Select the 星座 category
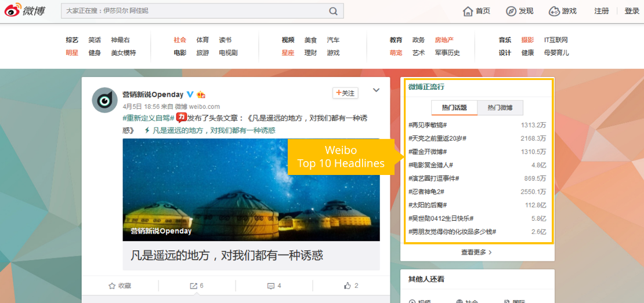 tap(288, 53)
